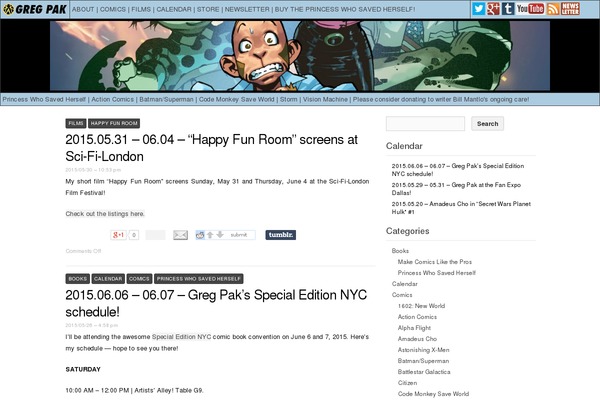
Task: Focus the sidebar search field
Action: [x=426, y=124]
